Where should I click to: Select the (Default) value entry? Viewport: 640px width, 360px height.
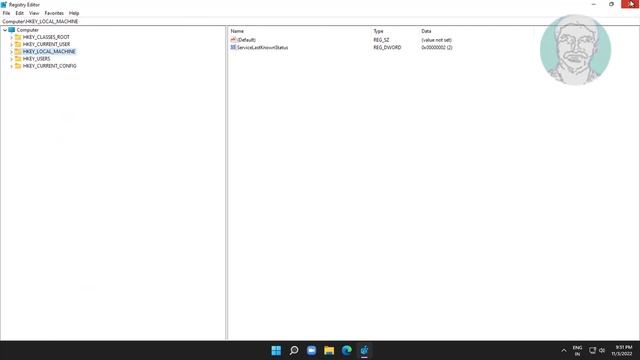[x=246, y=40]
